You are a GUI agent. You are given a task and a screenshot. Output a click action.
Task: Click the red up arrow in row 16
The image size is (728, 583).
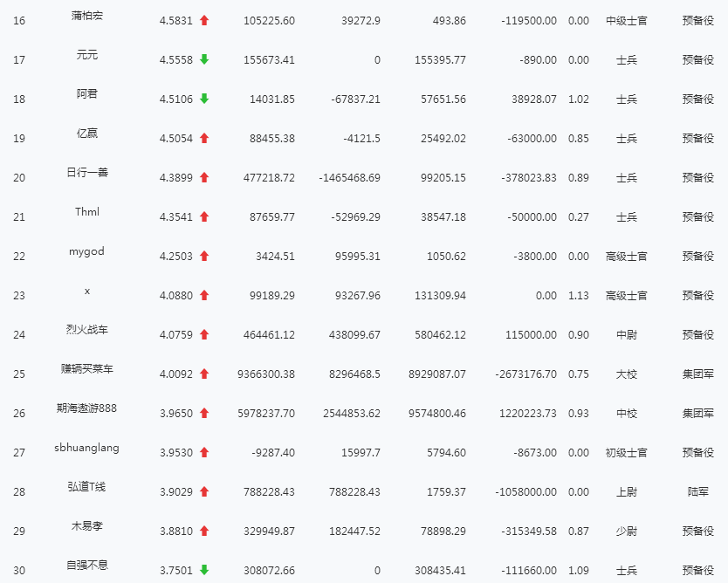click(x=204, y=20)
